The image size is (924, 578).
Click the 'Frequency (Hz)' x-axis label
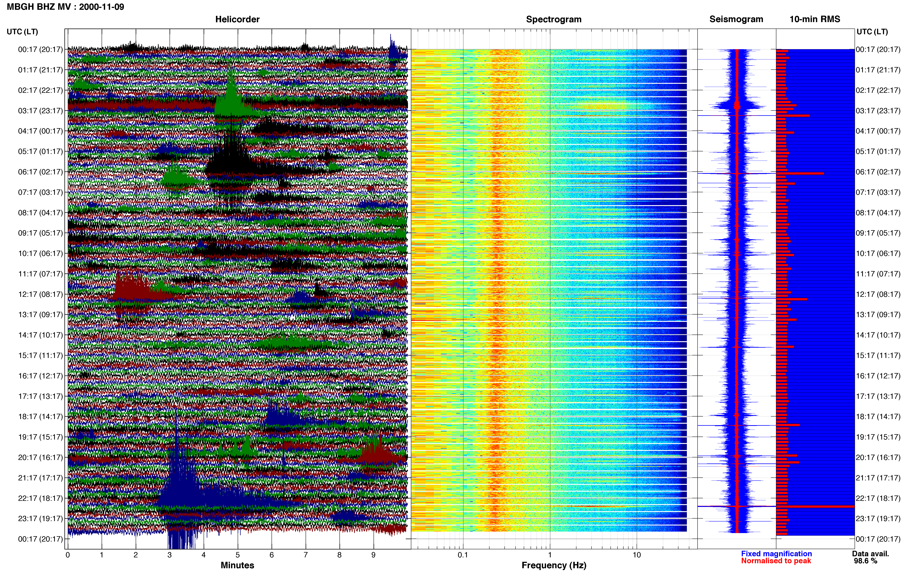pos(554,565)
